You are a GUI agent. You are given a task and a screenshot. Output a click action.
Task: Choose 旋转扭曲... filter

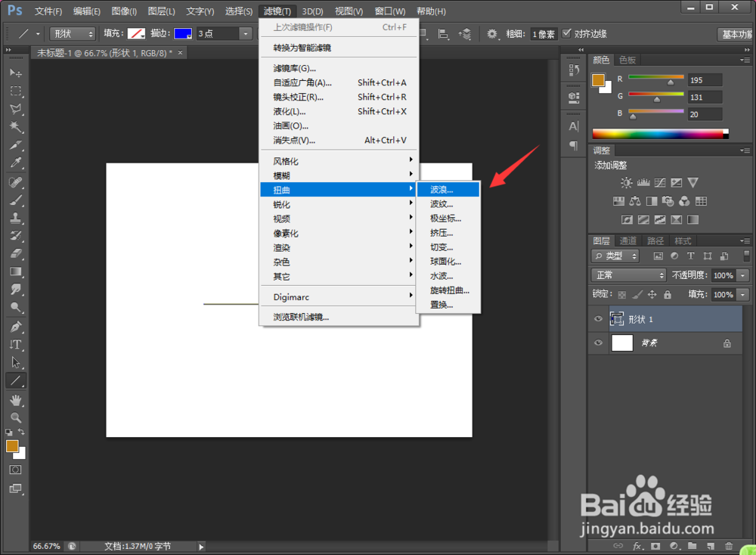[448, 290]
